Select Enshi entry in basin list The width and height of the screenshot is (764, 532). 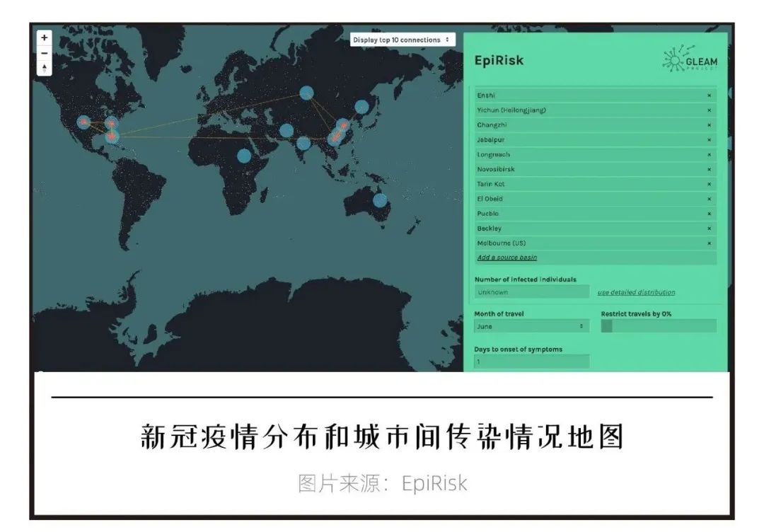(x=596, y=96)
